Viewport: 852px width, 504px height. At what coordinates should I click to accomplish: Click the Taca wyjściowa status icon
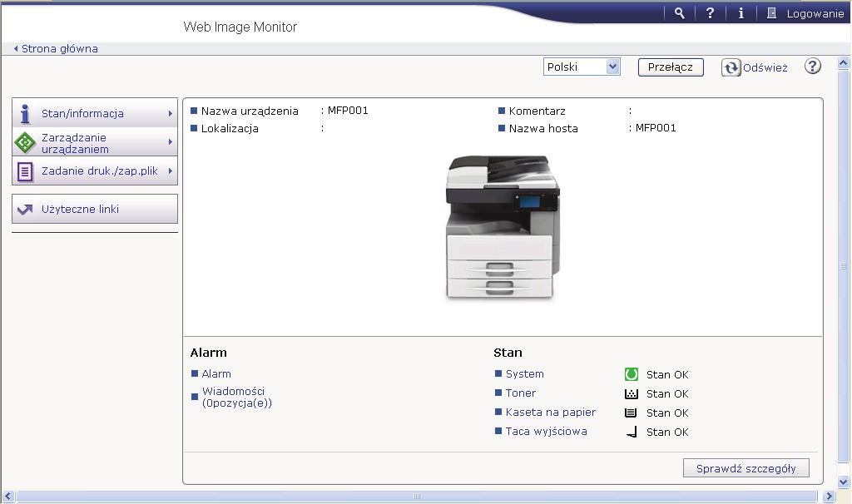(632, 432)
